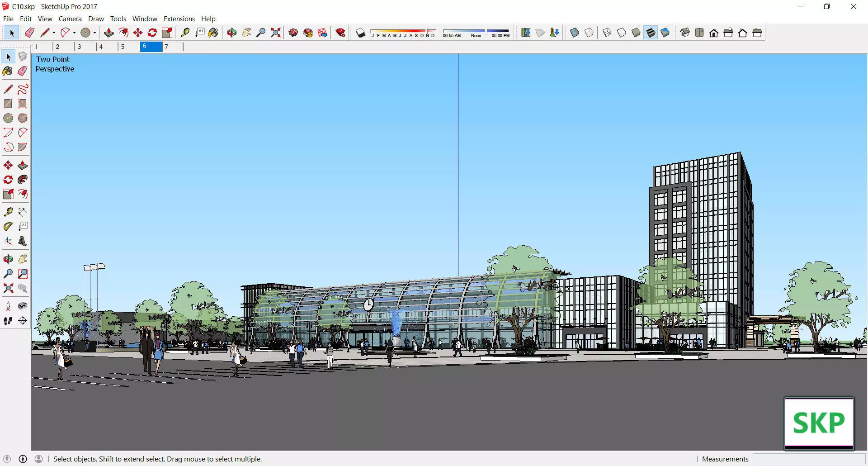Select the 3D Text tool in side toolbar
Image resolution: width=868 pixels, height=466 pixels.
23,241
